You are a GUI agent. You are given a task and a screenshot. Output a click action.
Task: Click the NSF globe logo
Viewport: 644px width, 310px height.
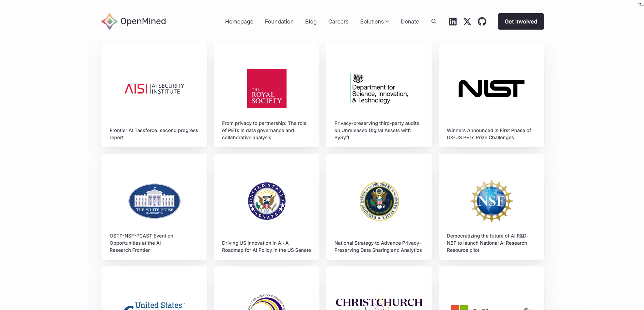pyautogui.click(x=491, y=201)
